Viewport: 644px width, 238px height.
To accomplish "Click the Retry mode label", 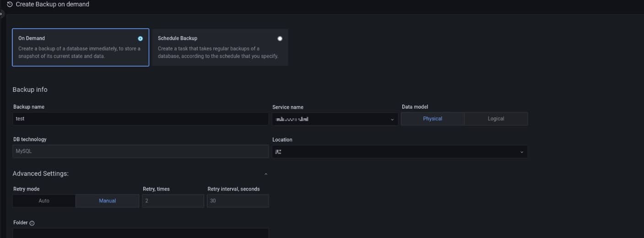I will coord(27,189).
